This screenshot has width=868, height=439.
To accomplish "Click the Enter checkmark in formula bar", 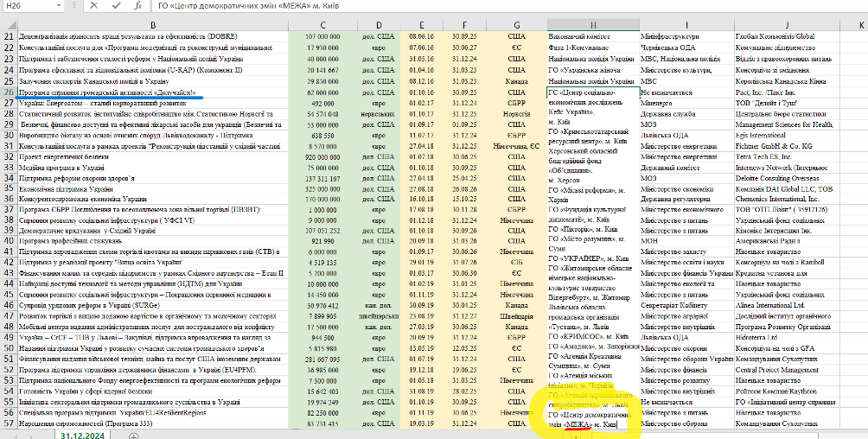I will tap(115, 6).
